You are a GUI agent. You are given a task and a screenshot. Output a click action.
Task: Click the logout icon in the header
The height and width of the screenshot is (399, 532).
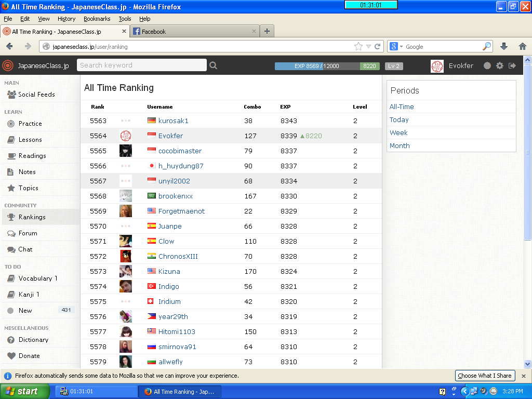click(512, 65)
